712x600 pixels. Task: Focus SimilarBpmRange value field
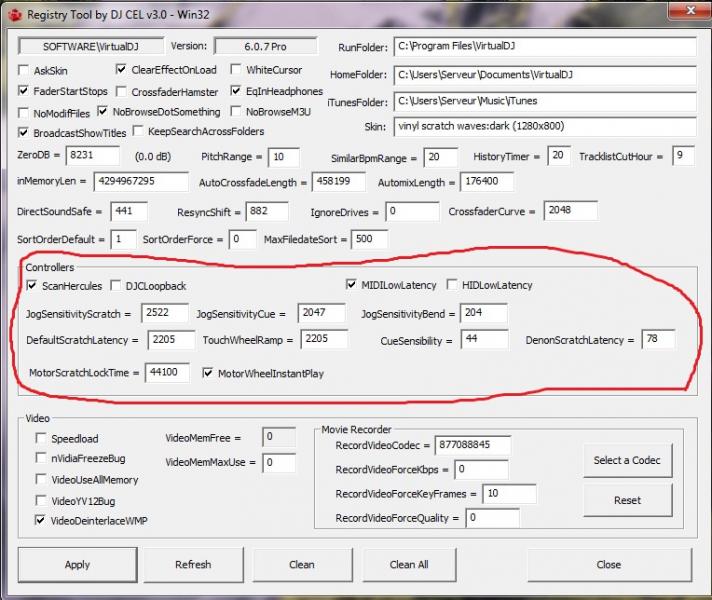440,157
